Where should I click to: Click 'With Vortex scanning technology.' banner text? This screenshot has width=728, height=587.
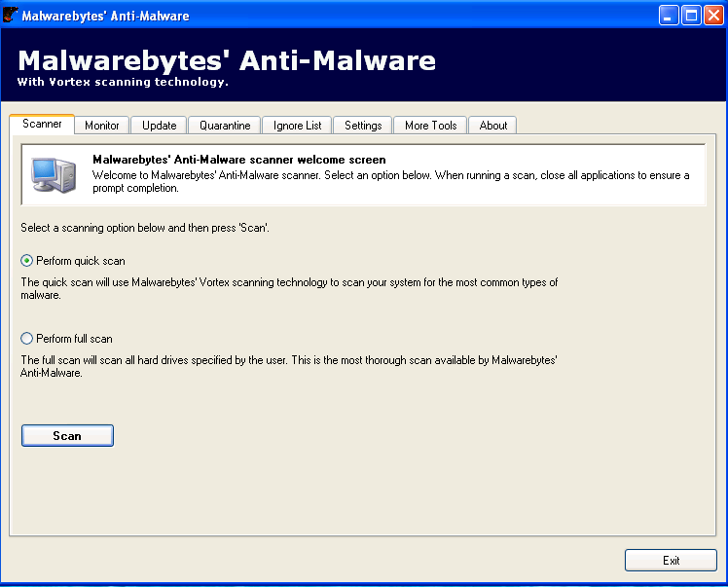pyautogui.click(x=123, y=82)
